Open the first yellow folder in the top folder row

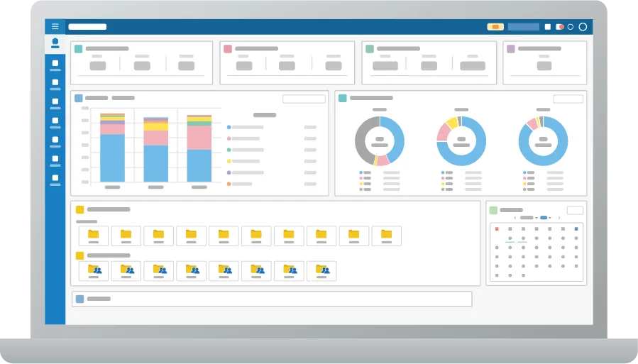[x=94, y=236]
